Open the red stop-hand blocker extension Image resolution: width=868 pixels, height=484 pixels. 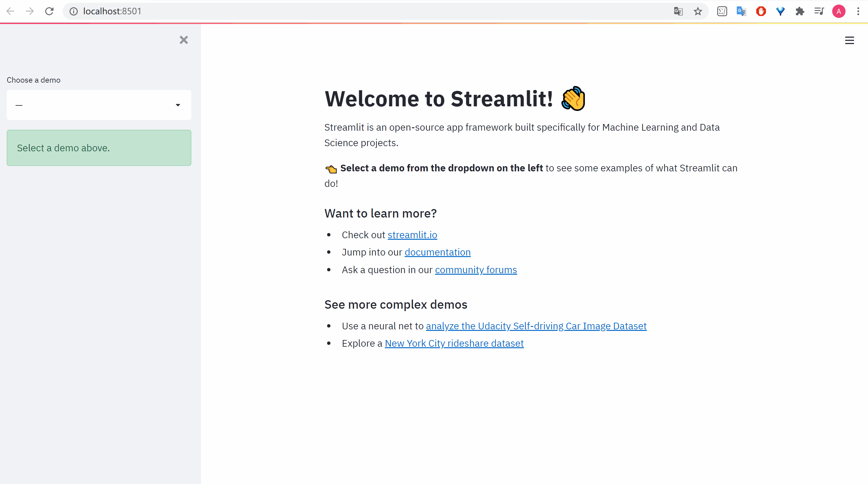761,12
